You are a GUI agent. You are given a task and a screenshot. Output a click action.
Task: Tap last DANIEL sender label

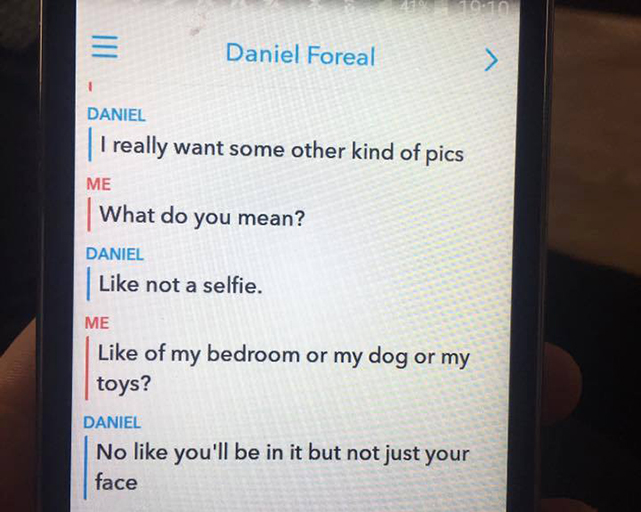(x=112, y=422)
